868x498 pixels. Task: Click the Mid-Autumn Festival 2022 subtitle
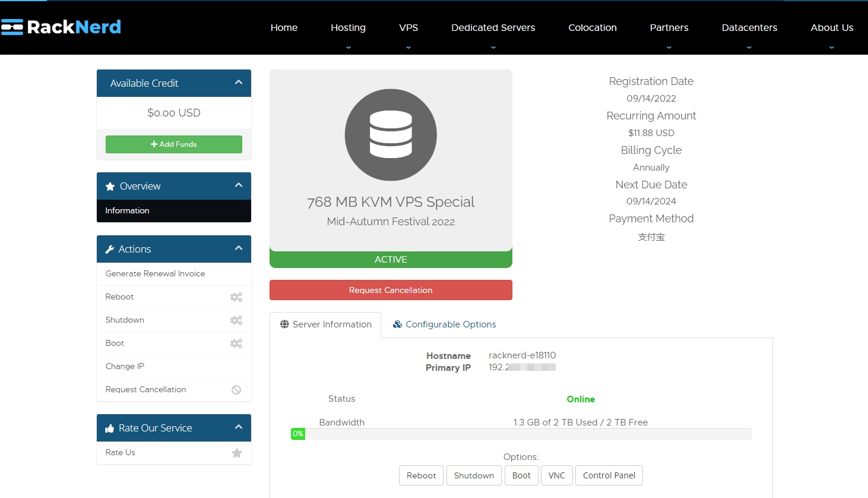pyautogui.click(x=391, y=222)
